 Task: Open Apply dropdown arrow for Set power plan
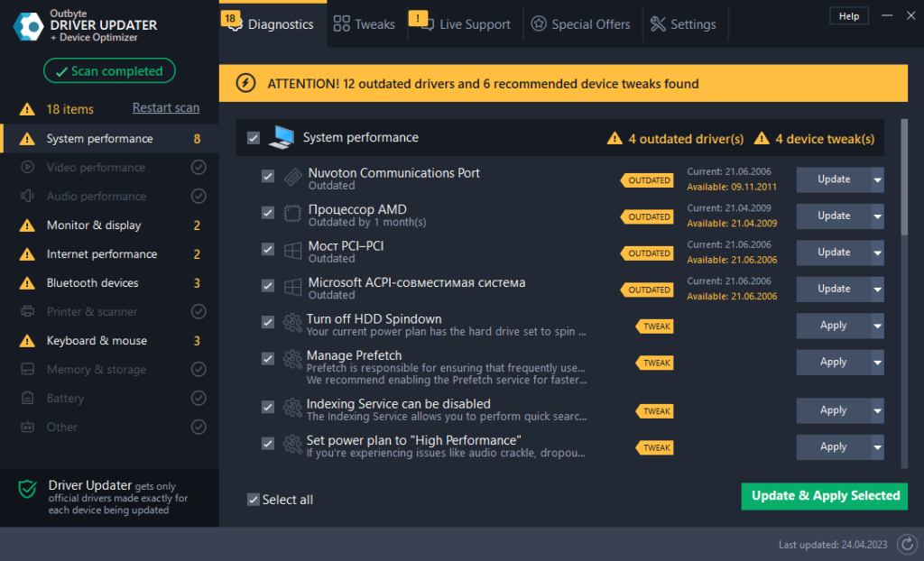[x=877, y=447]
